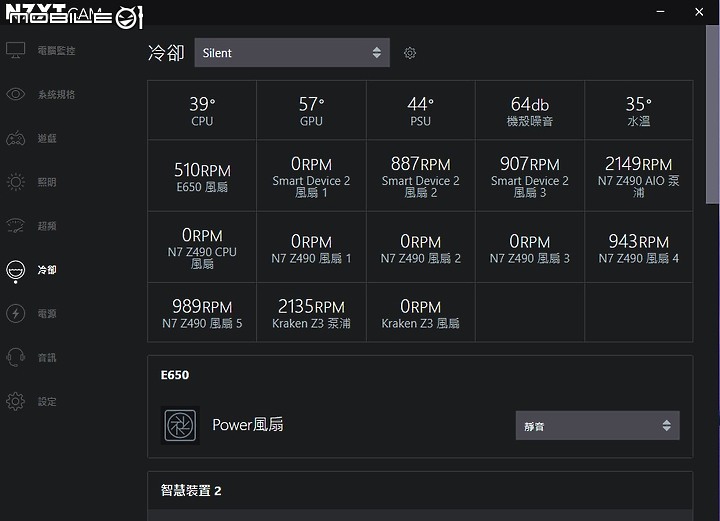This screenshot has height=521, width=720.
Task: Click the 智慧裝置 2 section heading
Action: pos(191,490)
